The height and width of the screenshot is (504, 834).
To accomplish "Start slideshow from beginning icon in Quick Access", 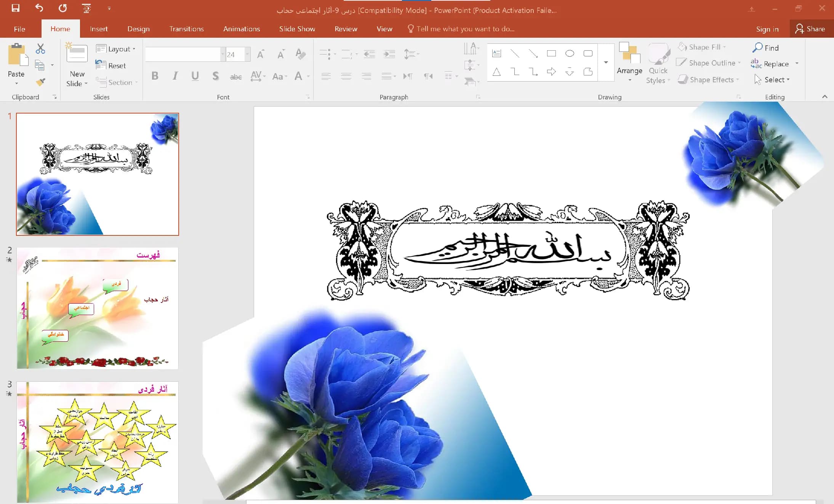I will point(86,8).
